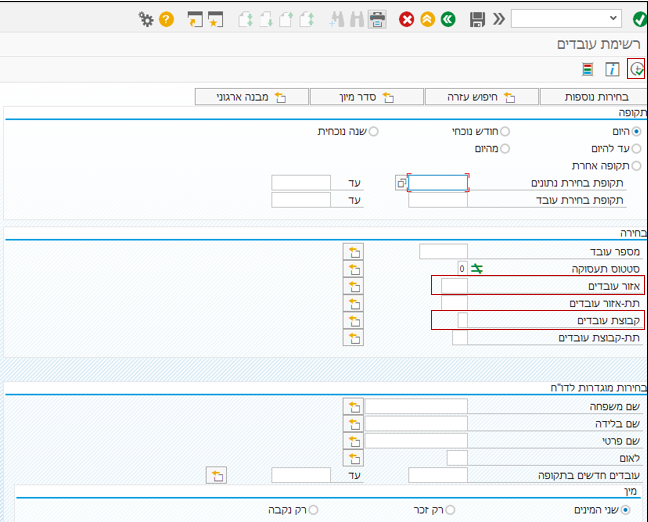
Task: Click the Print icon
Action: 377,19
